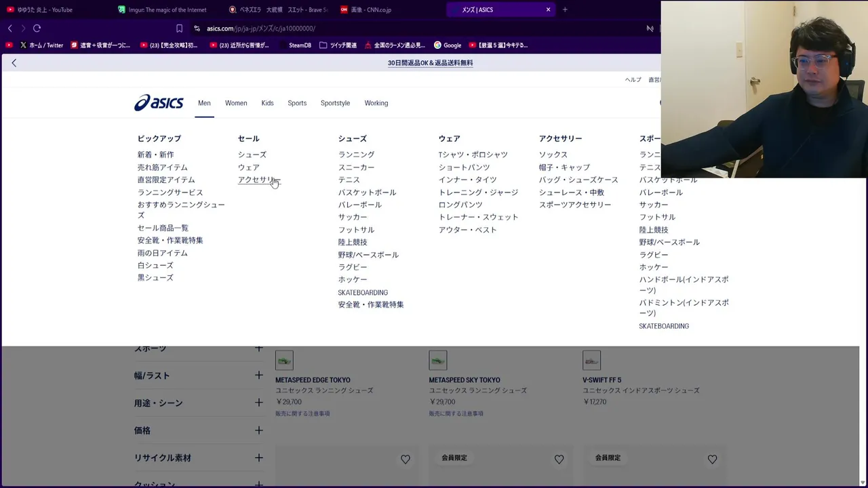Switch to the Brave Search ベネズエラ tab
The image size is (868, 488).
click(278, 9)
